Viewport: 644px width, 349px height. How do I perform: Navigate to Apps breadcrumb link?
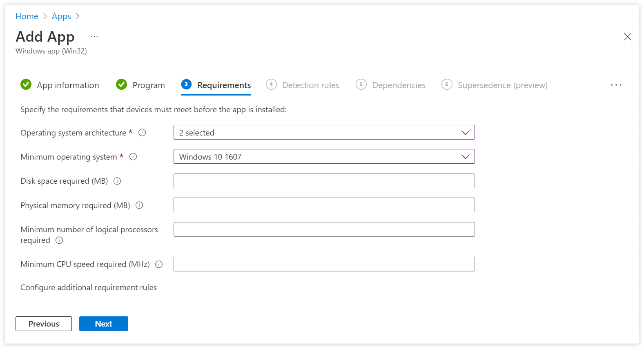(x=61, y=16)
